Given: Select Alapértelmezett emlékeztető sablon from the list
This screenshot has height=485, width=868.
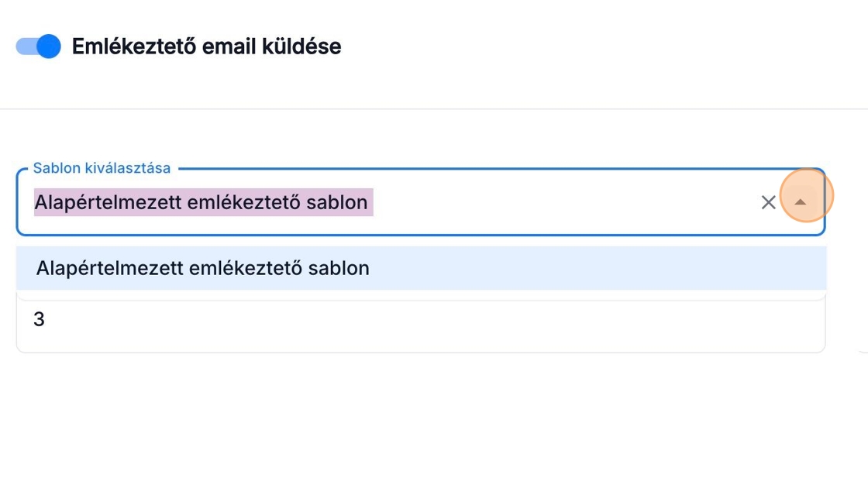Looking at the screenshot, I should (x=203, y=268).
